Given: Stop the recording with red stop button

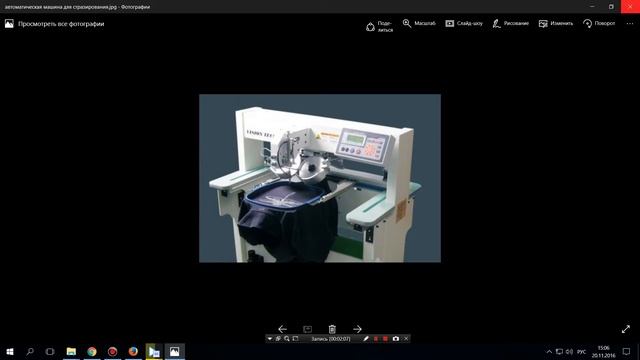Looking at the screenshot, I should point(385,339).
